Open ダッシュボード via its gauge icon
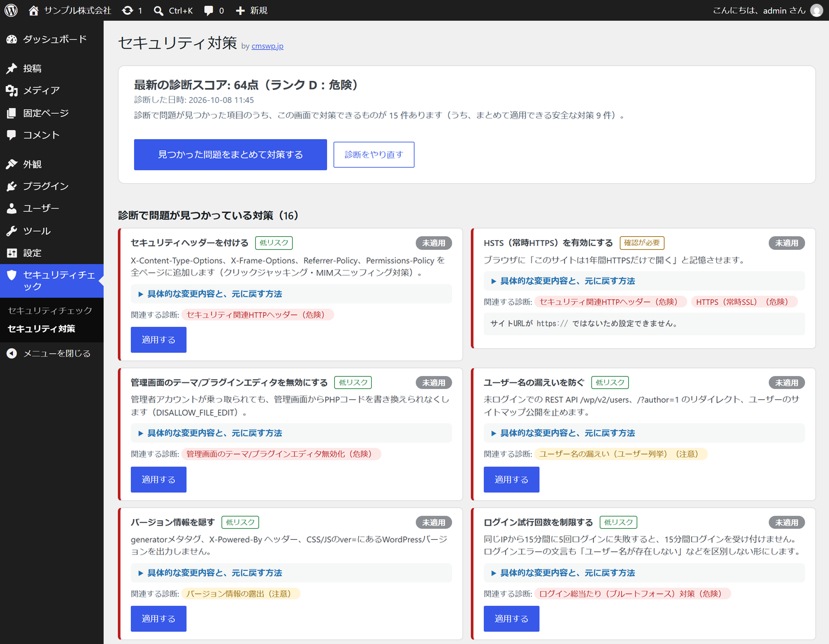829x644 pixels. click(12, 39)
